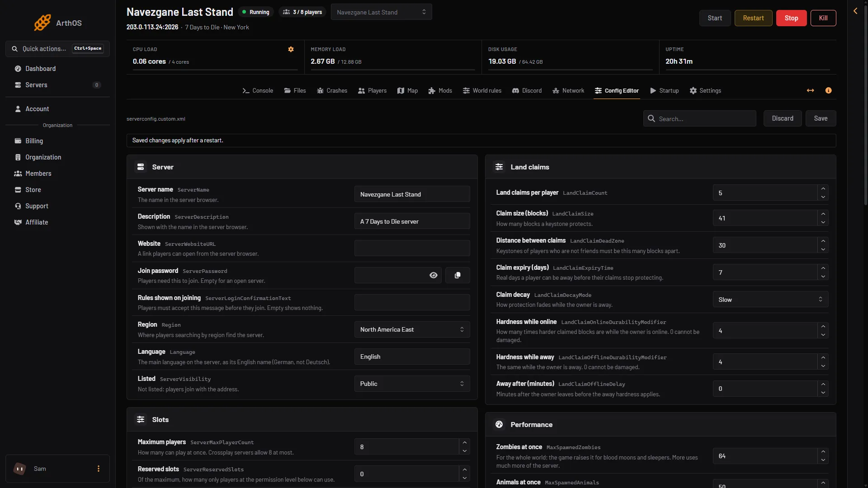Increase Maximum players value
This screenshot has height=488, width=868.
tap(464, 443)
